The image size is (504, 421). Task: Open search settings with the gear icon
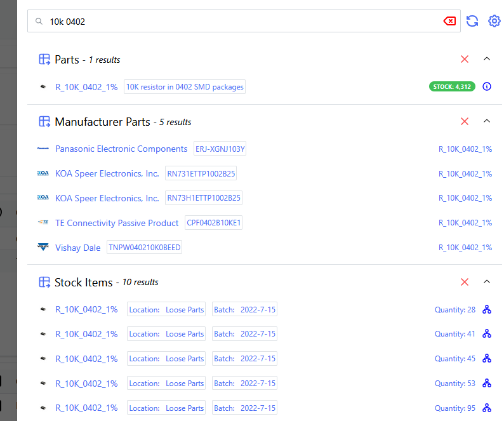coord(494,21)
